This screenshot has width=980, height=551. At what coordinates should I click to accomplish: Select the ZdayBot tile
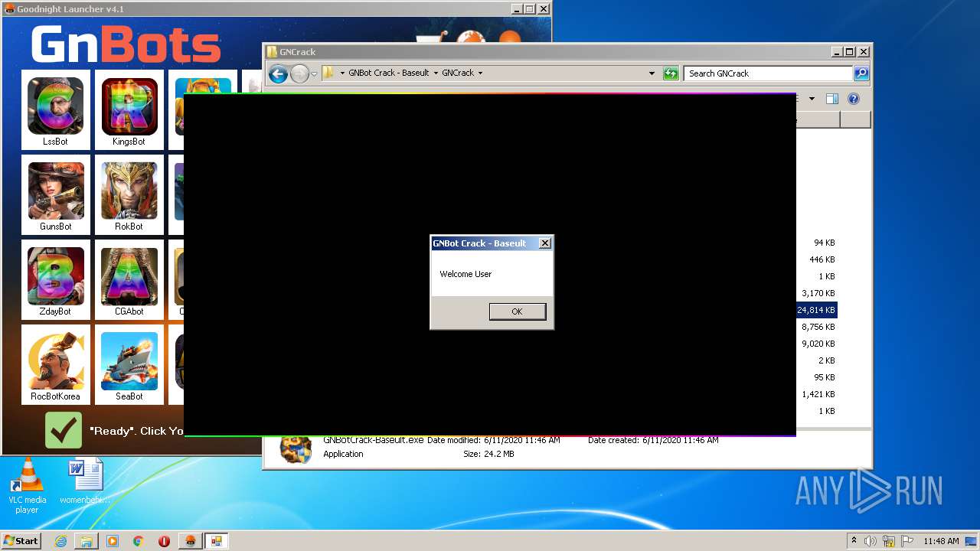point(55,279)
